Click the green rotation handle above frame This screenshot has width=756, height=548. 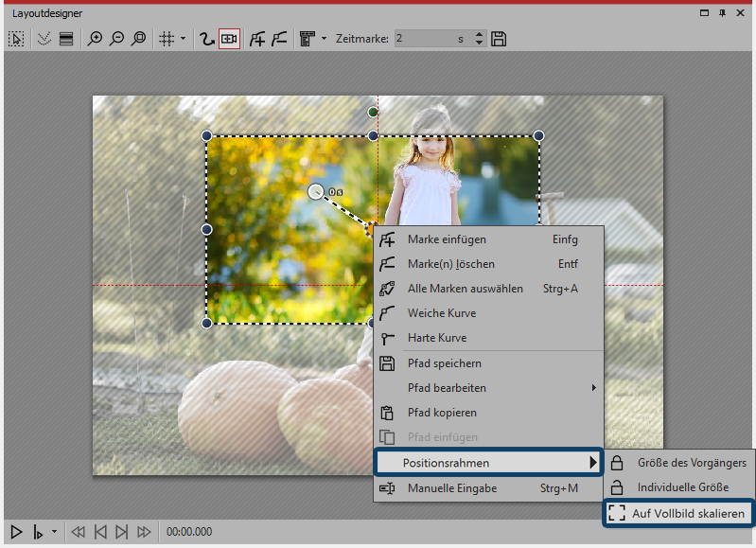click(373, 113)
